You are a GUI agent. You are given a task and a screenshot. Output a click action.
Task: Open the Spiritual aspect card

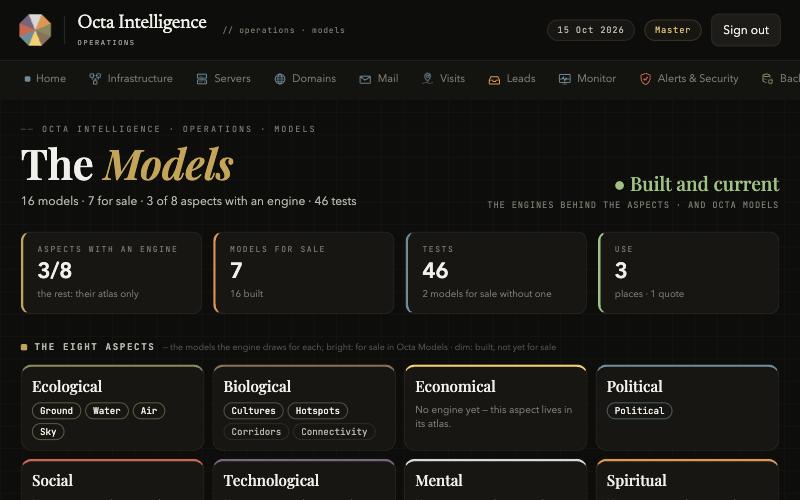point(687,480)
